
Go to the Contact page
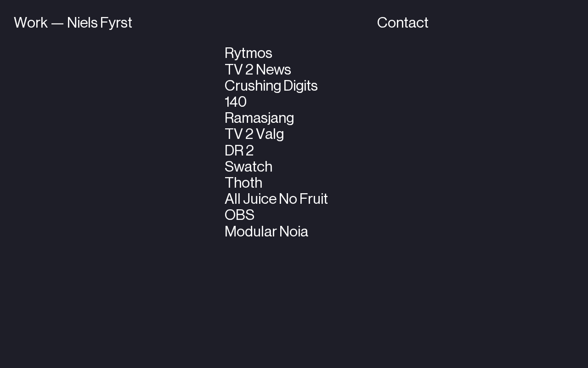point(402,23)
